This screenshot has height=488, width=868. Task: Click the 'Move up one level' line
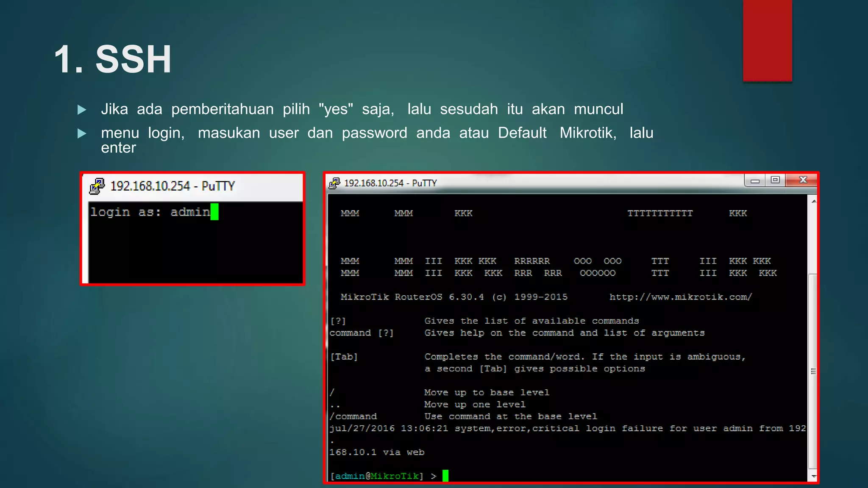pos(475,405)
